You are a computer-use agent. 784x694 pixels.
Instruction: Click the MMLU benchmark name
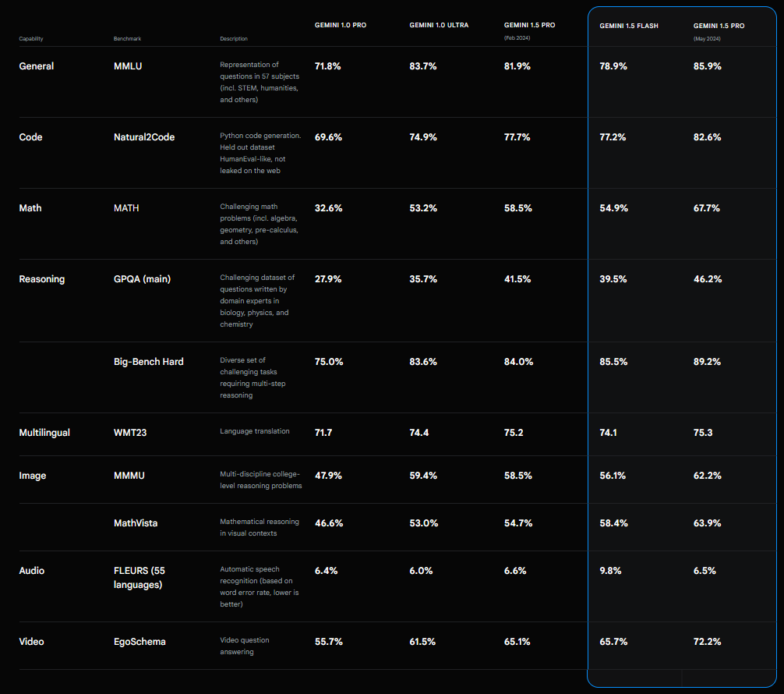[129, 66]
